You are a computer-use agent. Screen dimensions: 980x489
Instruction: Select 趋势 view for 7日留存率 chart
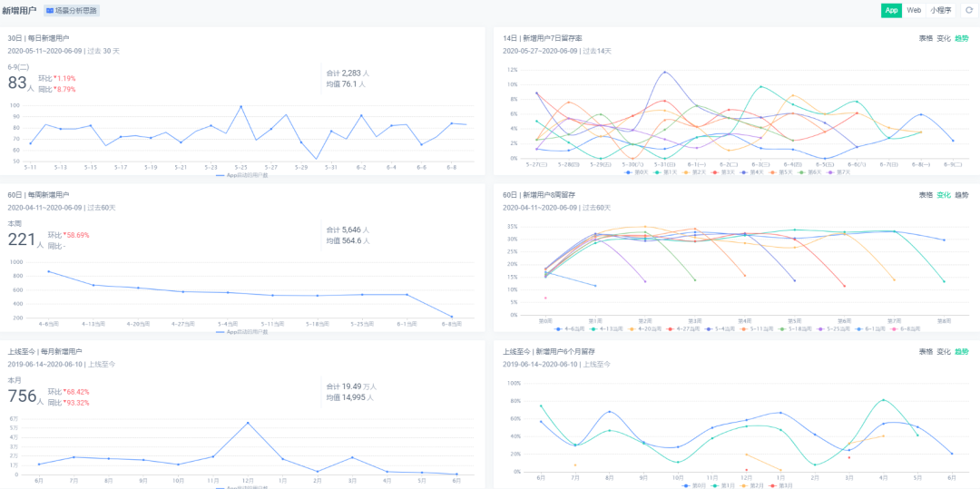(x=961, y=38)
